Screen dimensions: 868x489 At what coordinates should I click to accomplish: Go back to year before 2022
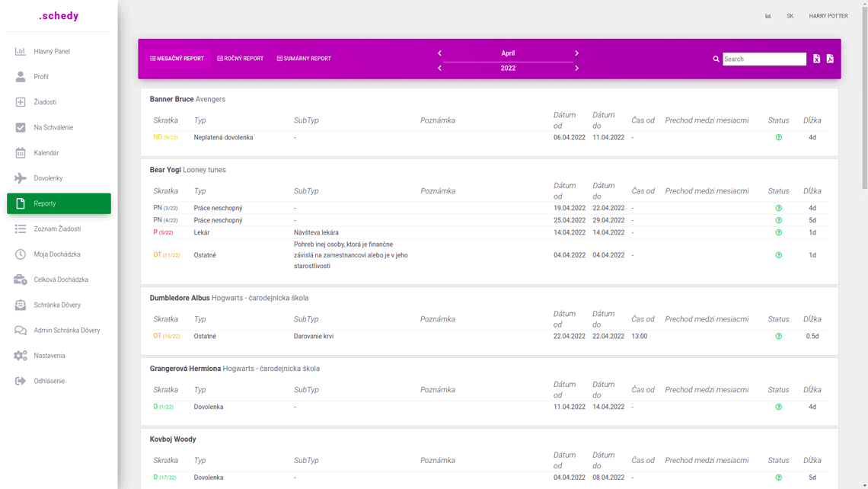tap(439, 69)
